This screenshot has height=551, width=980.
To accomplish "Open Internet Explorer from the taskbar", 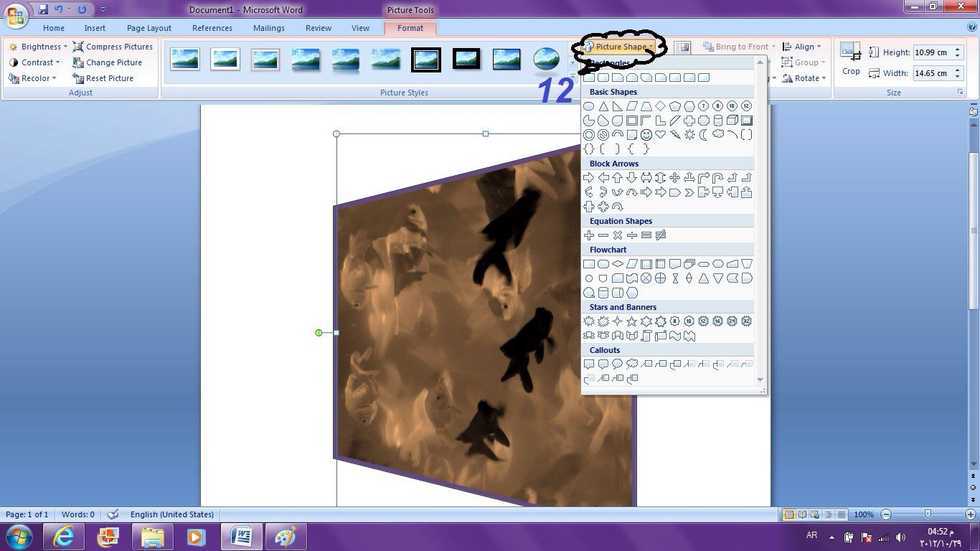I will 64,537.
